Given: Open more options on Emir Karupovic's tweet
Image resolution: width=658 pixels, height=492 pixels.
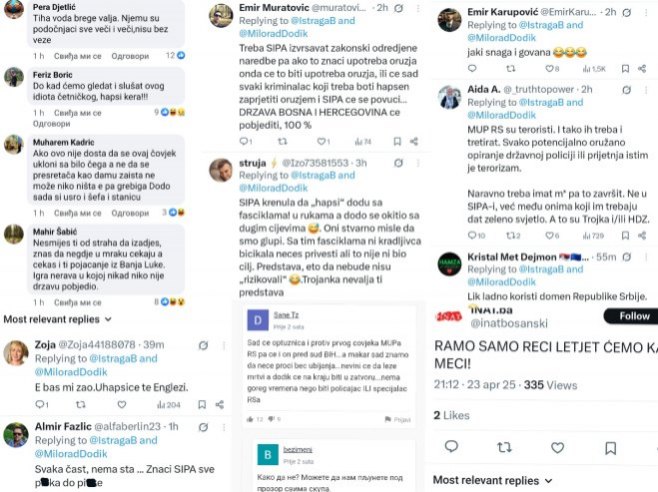Looking at the screenshot, I should [645, 12].
